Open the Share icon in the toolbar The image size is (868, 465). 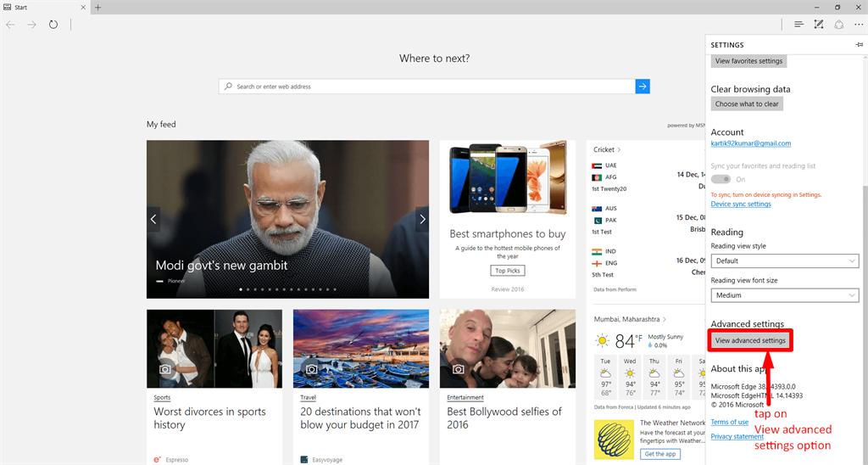point(839,25)
